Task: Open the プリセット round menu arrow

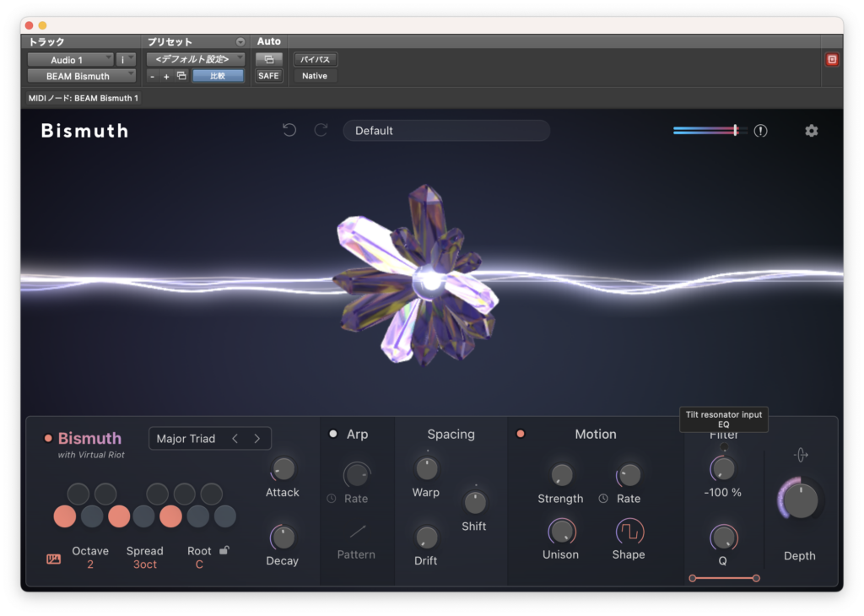Action: pyautogui.click(x=240, y=42)
